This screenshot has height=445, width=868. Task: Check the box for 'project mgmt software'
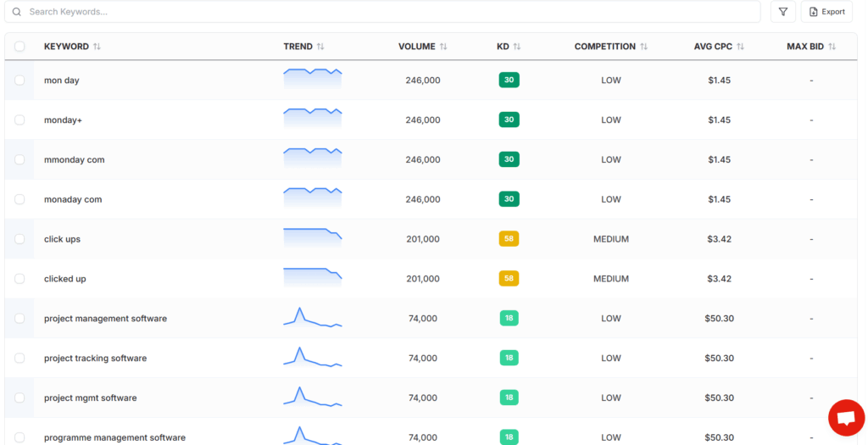tap(19, 398)
